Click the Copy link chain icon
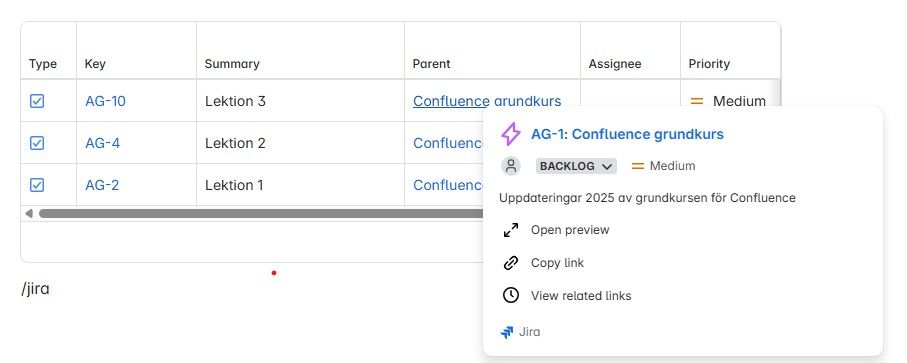The image size is (907, 363). (511, 263)
